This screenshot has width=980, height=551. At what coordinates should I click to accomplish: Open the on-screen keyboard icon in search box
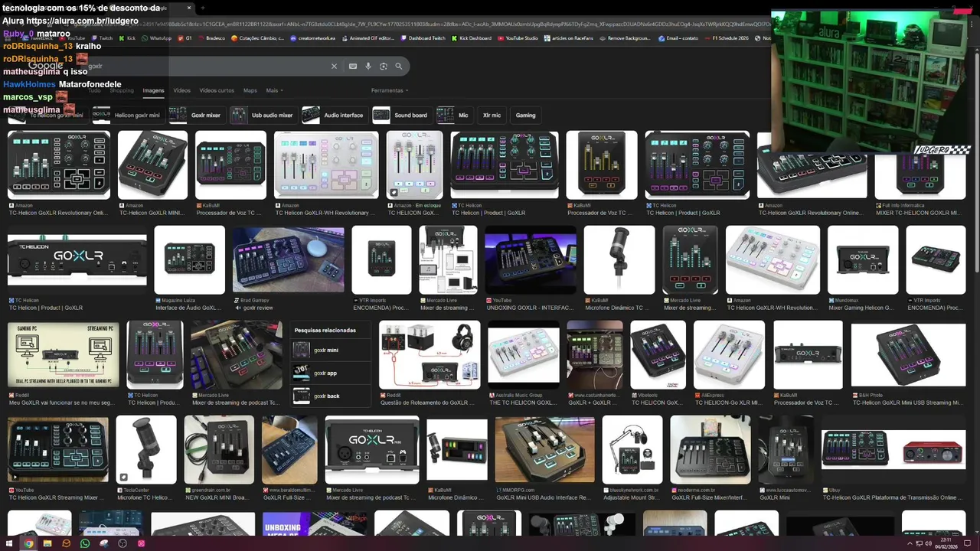353,67
